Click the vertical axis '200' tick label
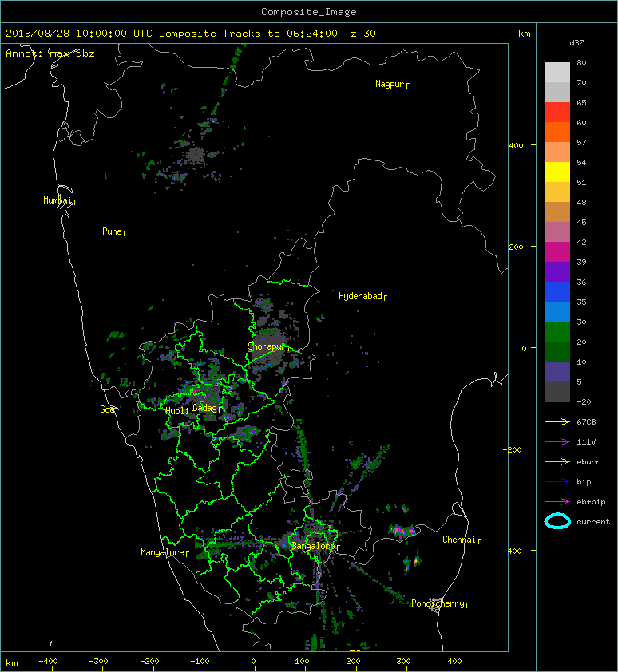 pos(517,247)
